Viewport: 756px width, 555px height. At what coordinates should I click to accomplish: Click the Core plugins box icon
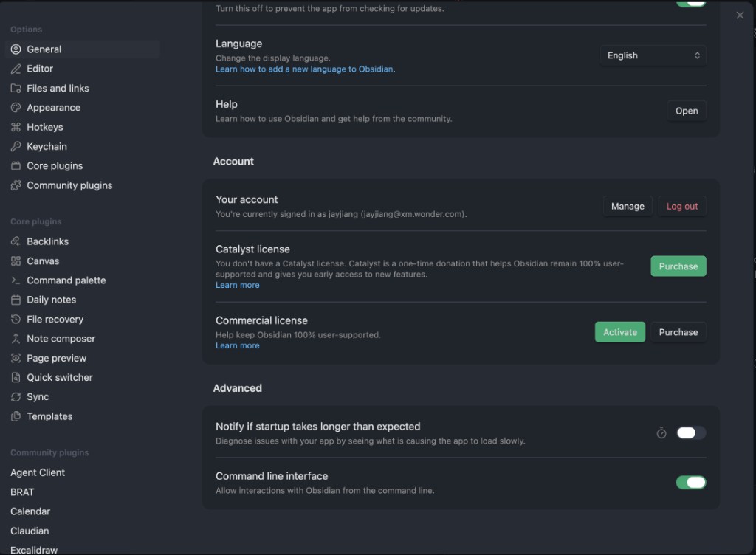pos(16,166)
